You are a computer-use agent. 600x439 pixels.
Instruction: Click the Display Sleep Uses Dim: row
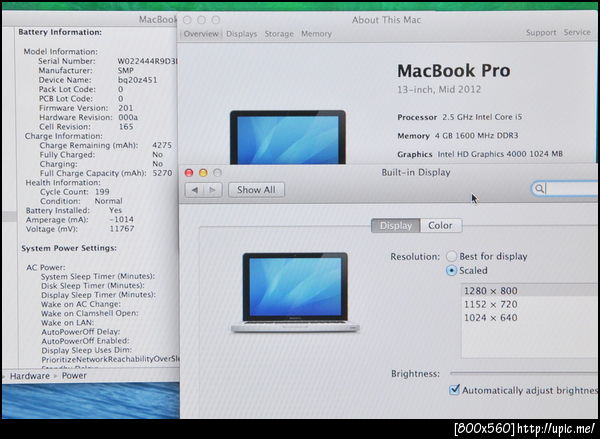point(86,350)
